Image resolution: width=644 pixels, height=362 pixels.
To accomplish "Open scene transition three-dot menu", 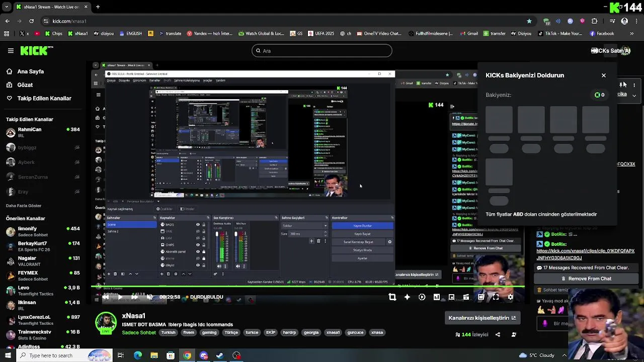I will pos(325,241).
